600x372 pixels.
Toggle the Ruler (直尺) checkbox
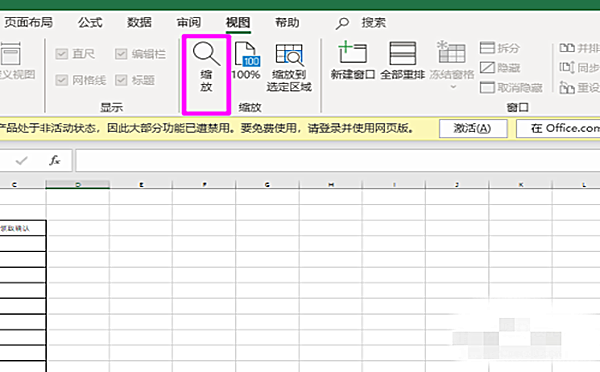pyautogui.click(x=62, y=54)
